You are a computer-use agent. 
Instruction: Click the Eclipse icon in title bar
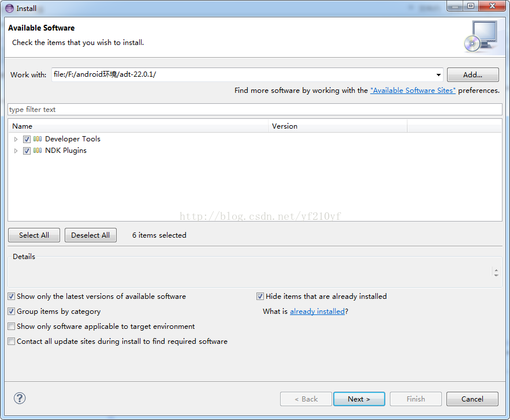9,8
